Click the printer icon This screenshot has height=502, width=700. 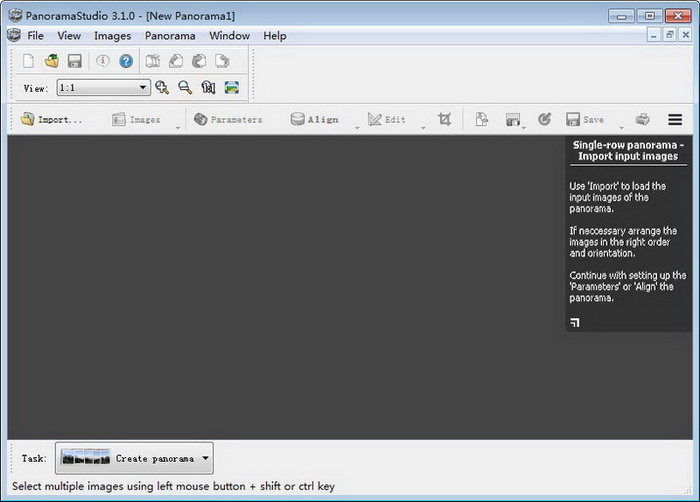[x=642, y=119]
